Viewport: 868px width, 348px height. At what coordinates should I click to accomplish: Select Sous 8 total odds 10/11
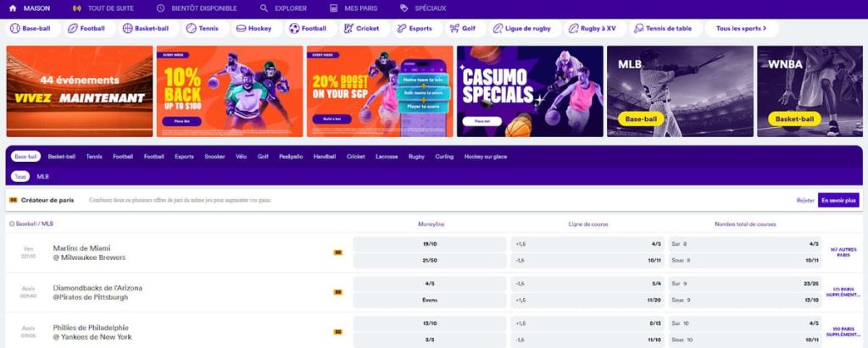coord(745,260)
